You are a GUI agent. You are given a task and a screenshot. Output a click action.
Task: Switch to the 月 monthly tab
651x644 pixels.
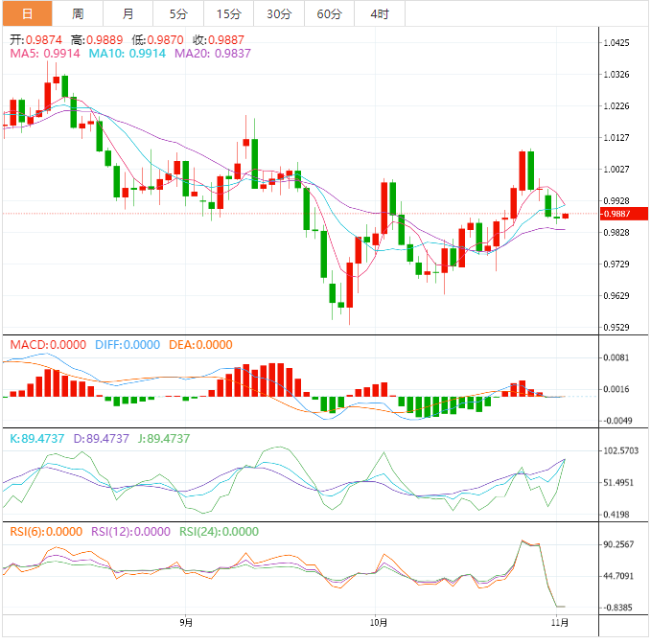(128, 13)
